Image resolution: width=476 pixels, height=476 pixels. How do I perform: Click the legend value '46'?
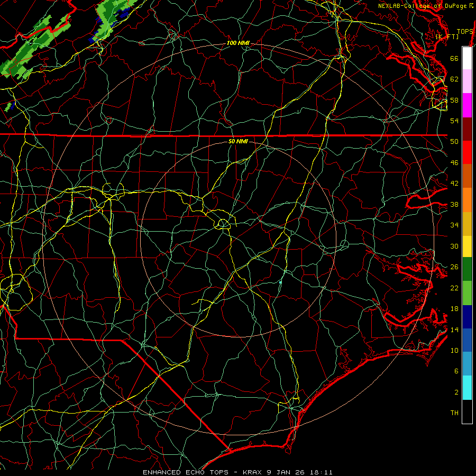[x=454, y=163]
